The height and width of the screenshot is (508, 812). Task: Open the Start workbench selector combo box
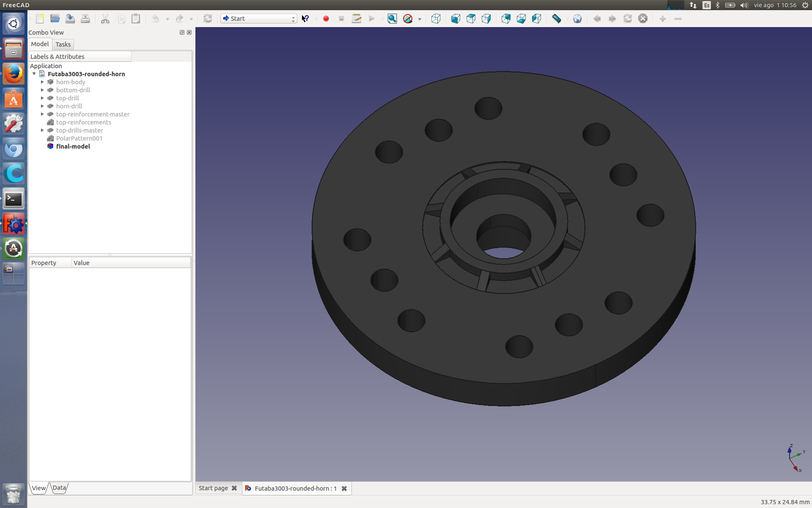click(258, 19)
